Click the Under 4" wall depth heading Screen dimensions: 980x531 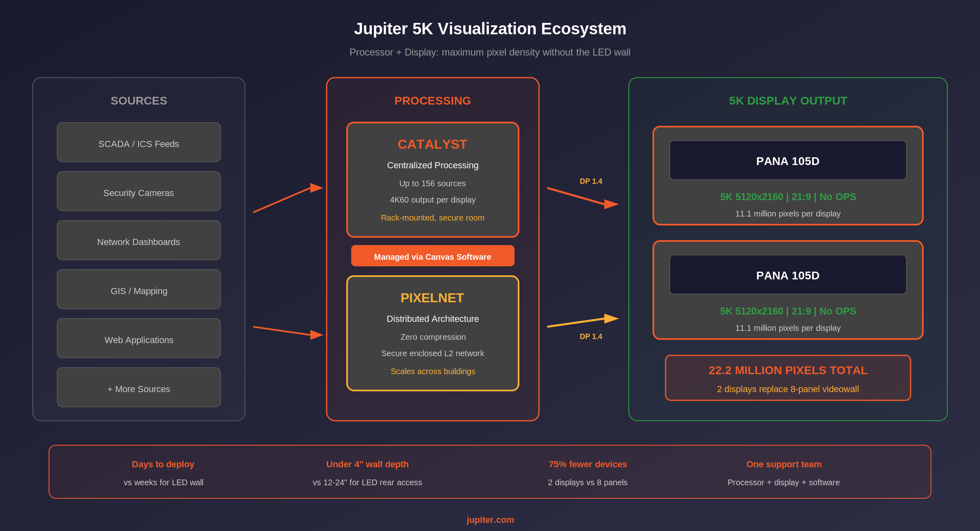[x=367, y=464]
